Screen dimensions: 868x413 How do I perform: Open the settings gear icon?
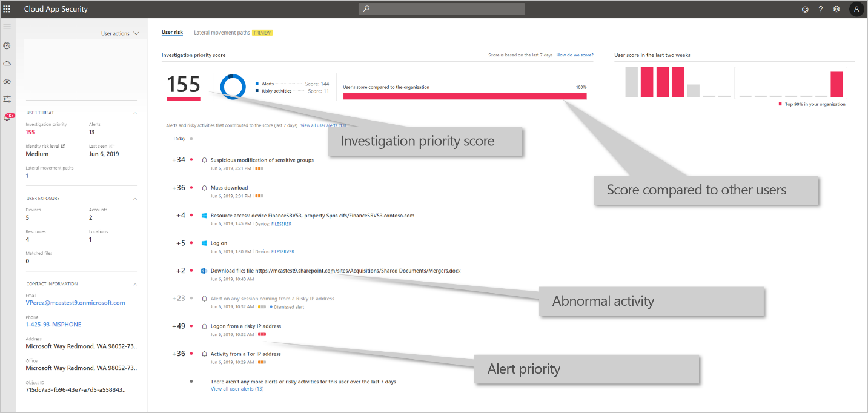point(837,9)
